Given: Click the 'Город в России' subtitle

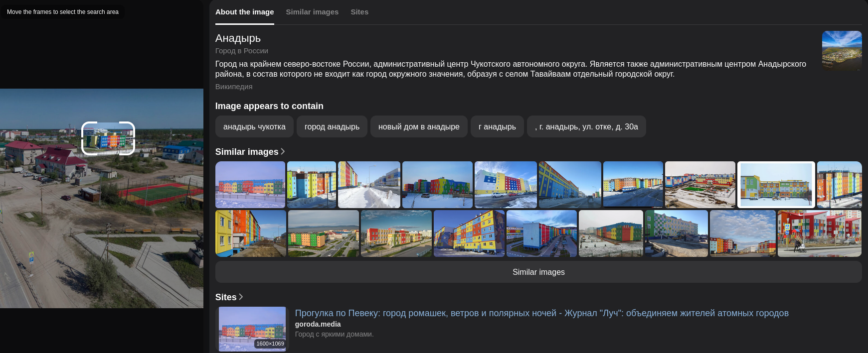Looking at the screenshot, I should coord(242,51).
